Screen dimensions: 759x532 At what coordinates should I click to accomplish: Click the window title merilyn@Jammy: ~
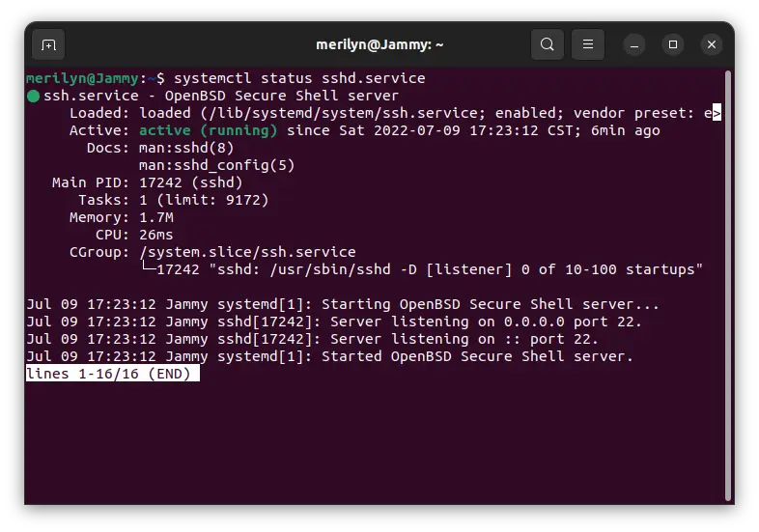(x=379, y=44)
